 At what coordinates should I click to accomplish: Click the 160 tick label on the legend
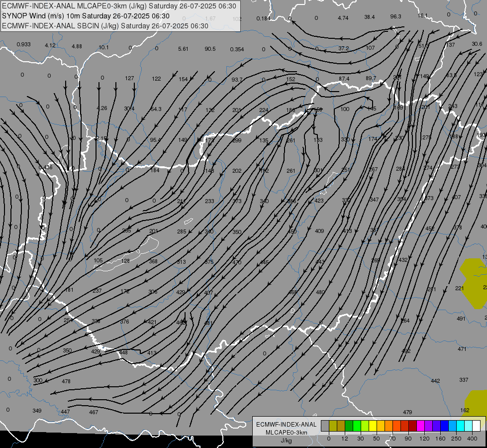coord(440,439)
